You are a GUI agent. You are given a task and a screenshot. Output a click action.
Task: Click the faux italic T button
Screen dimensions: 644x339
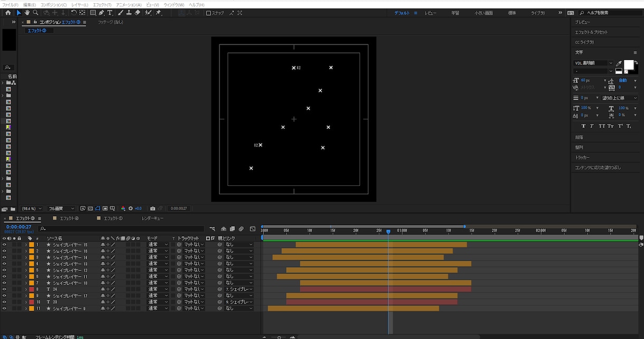point(592,126)
